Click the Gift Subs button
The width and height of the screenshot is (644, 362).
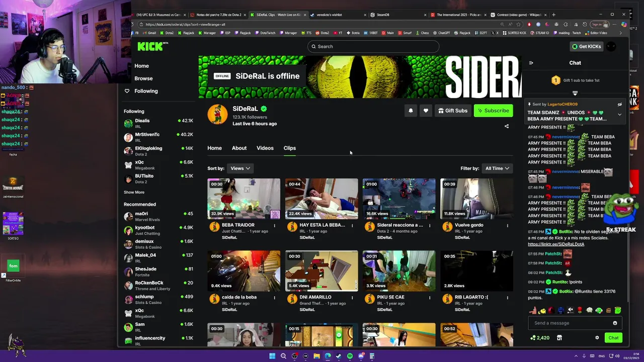(453, 111)
